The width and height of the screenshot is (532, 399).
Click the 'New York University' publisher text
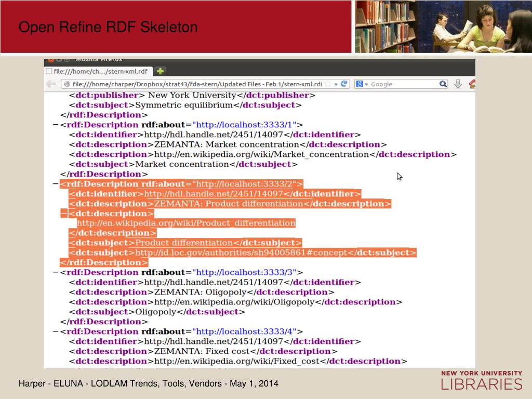pos(192,96)
